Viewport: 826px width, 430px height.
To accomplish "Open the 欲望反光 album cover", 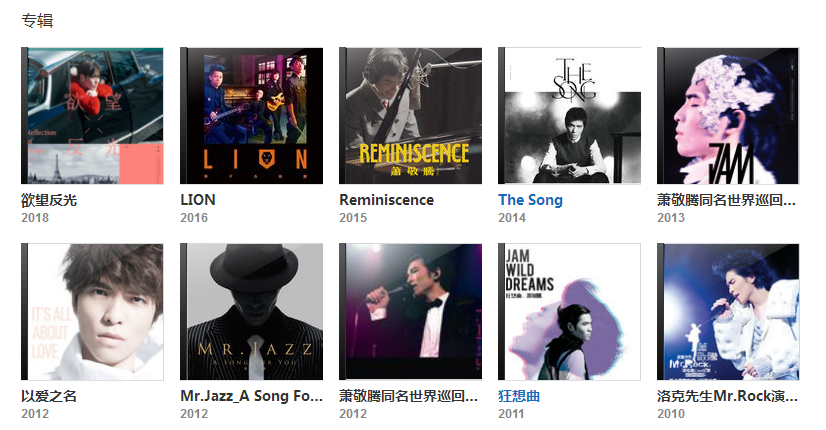I will pos(92,116).
